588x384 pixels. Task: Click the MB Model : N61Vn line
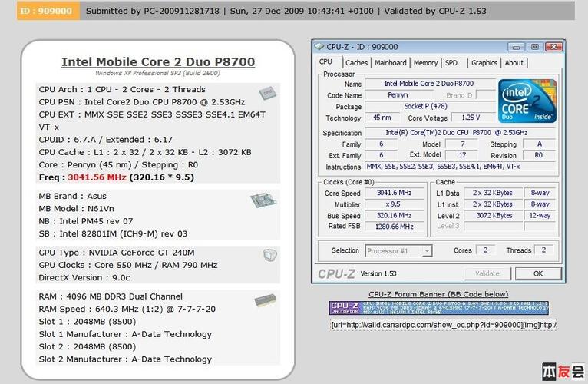pos(77,209)
